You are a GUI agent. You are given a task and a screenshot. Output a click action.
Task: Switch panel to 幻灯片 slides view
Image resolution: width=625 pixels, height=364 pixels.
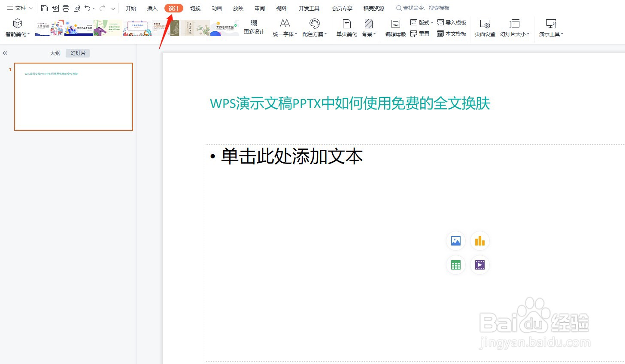[x=78, y=53]
